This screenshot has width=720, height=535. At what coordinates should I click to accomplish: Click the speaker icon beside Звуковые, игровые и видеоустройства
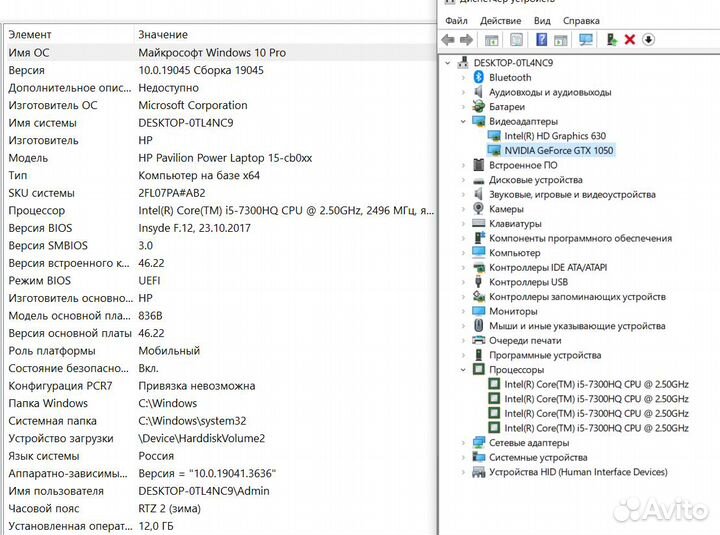point(478,194)
